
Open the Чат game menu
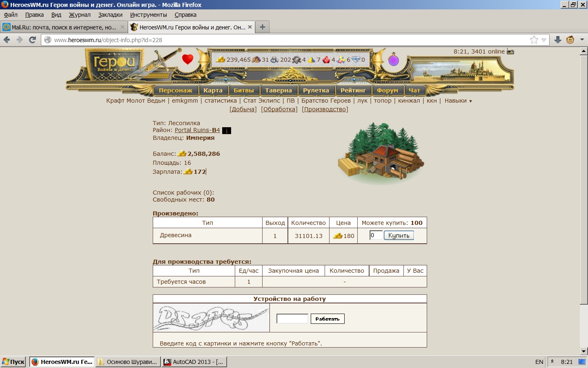click(x=414, y=90)
